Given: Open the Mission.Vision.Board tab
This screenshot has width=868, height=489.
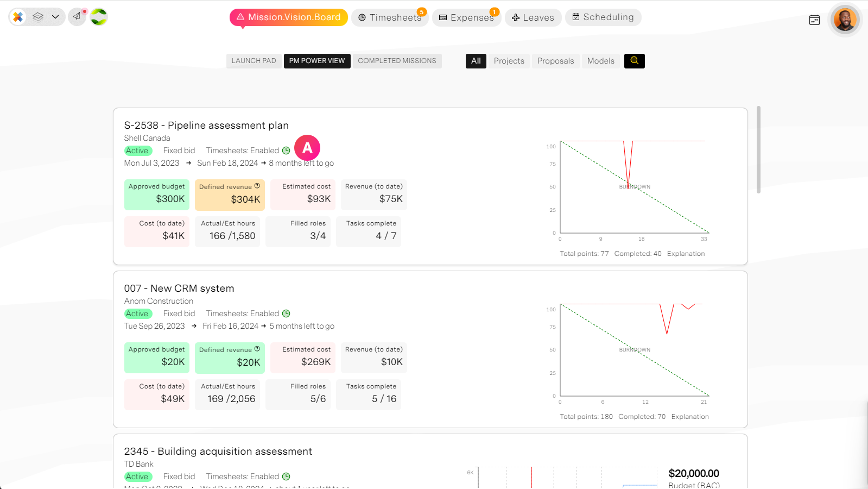Looking at the screenshot, I should [x=289, y=17].
